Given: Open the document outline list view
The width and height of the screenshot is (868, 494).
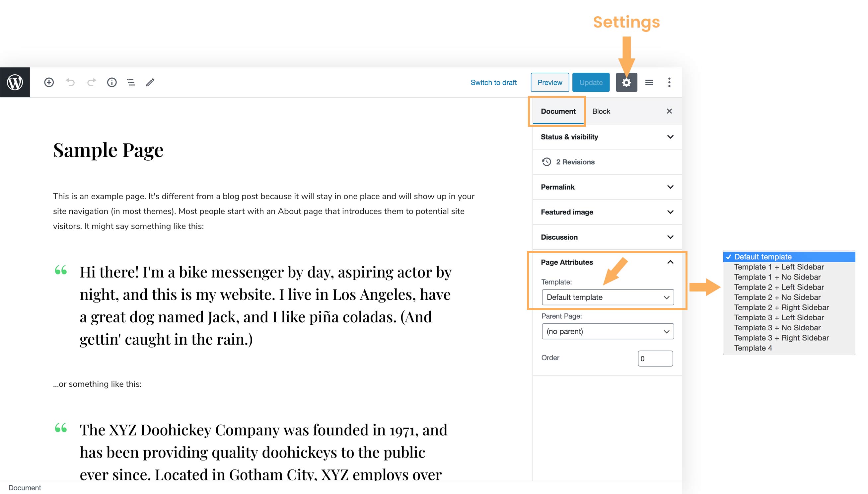Looking at the screenshot, I should pyautogui.click(x=131, y=82).
